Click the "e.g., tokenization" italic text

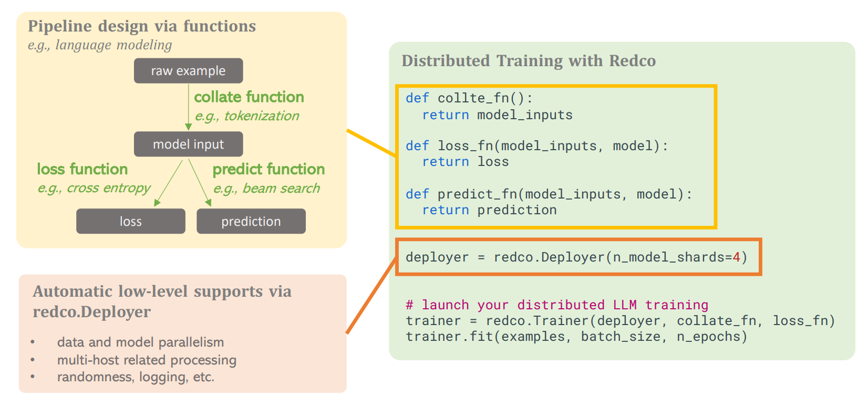247,116
